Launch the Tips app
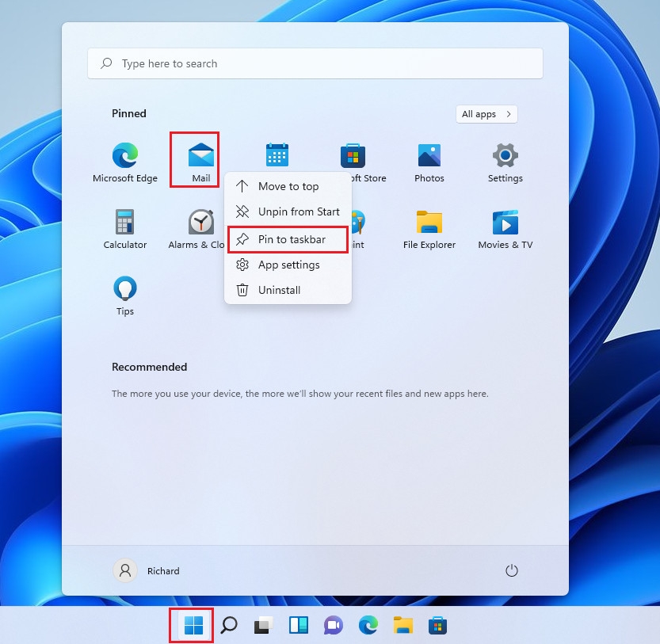The height and width of the screenshot is (644, 660). click(124, 289)
